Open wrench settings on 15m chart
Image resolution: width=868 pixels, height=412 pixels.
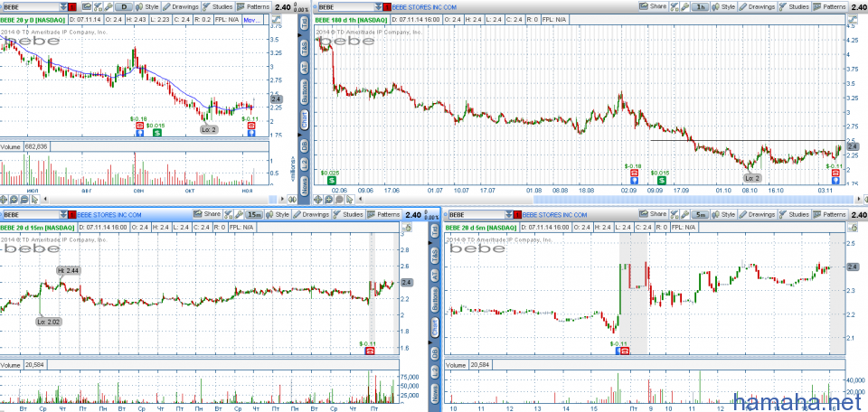[239, 214]
